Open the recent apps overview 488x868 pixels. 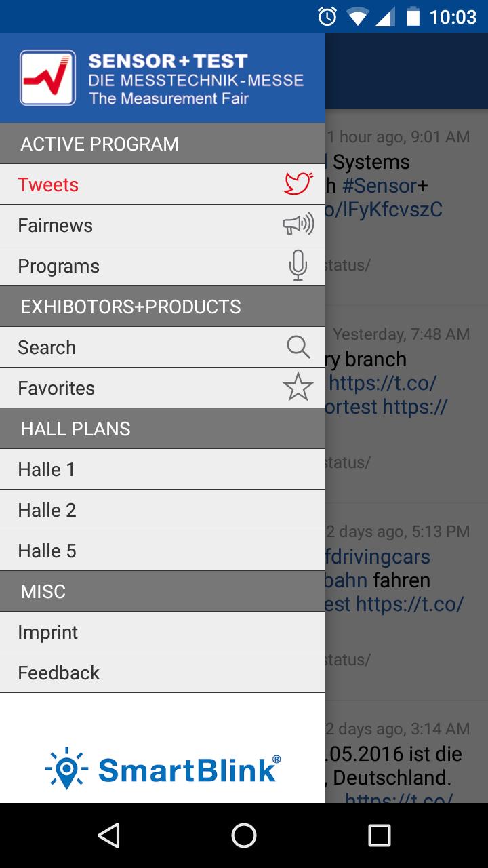(x=379, y=835)
